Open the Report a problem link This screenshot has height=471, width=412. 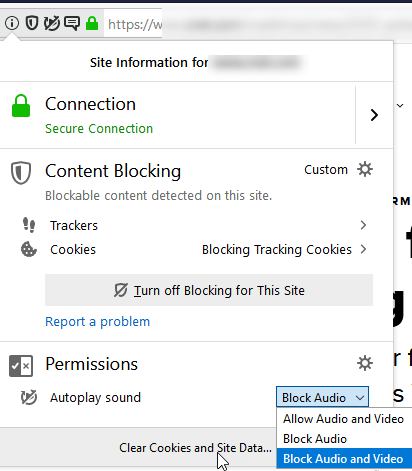point(98,322)
